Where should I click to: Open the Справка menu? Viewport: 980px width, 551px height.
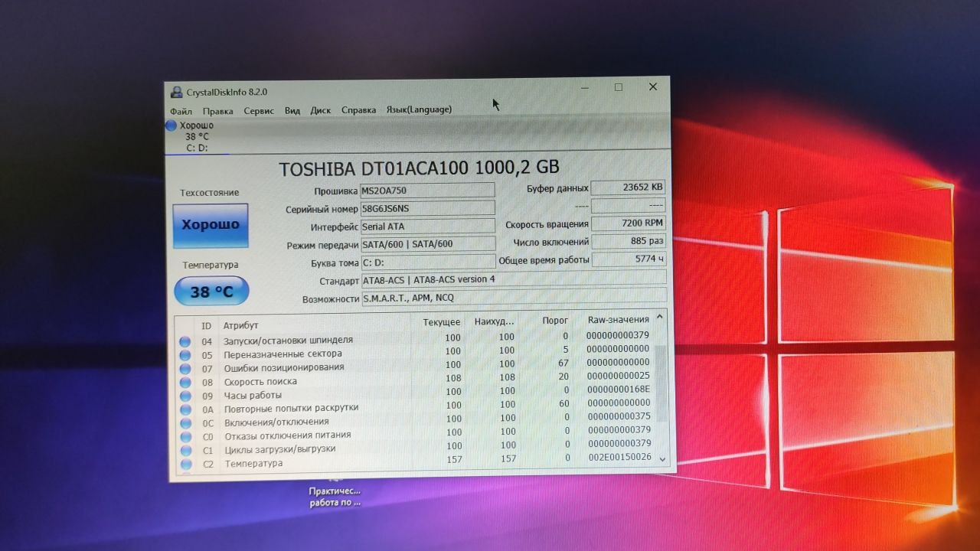358,109
